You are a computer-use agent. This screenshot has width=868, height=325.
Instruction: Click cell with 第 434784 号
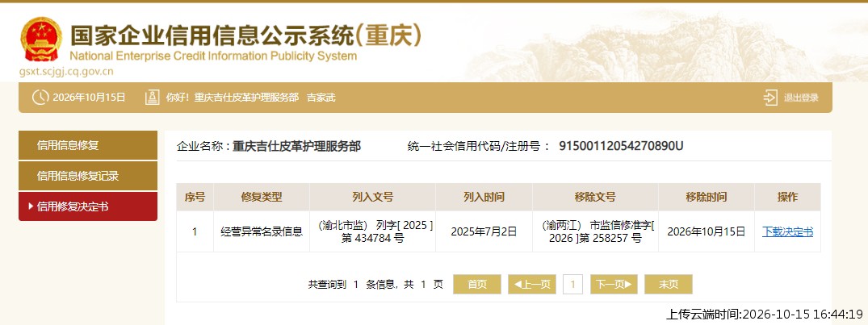point(372,231)
